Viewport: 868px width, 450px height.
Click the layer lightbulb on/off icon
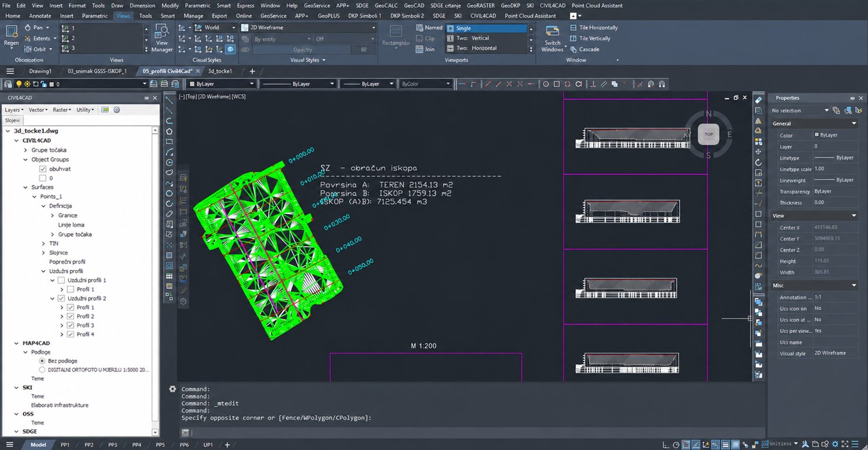[19, 84]
